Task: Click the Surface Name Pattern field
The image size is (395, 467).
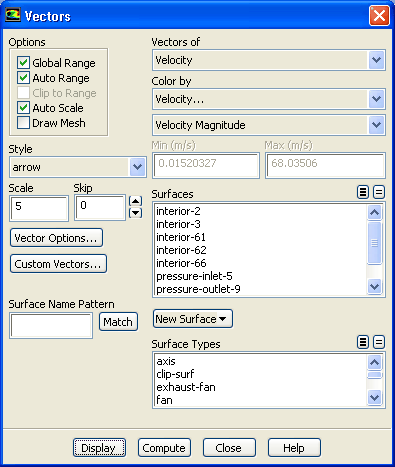Action: [51, 325]
